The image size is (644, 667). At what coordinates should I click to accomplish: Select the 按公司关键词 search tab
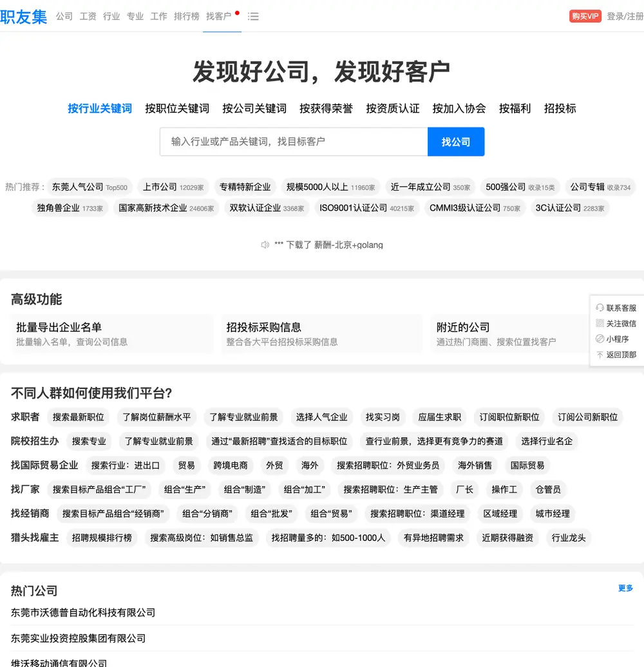(x=254, y=108)
